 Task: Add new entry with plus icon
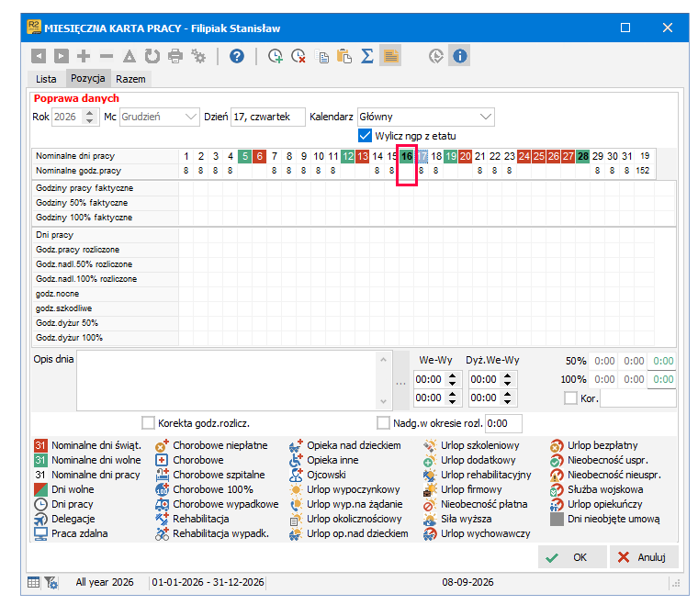pos(84,56)
